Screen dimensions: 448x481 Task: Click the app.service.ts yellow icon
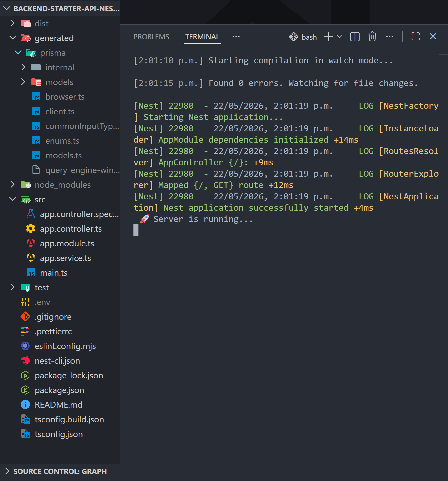click(x=31, y=258)
